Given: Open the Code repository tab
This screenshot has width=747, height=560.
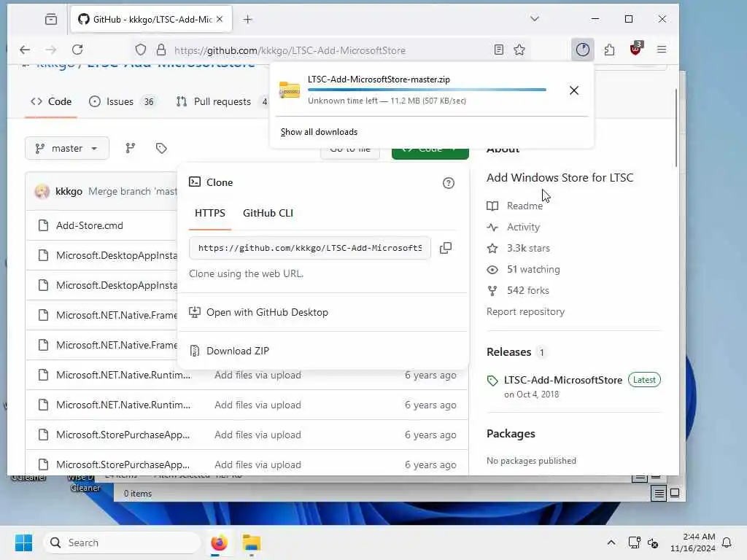Looking at the screenshot, I should 51,101.
